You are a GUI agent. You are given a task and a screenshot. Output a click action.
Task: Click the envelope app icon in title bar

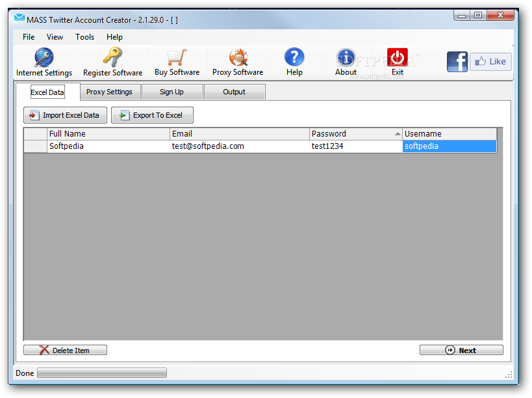pyautogui.click(x=19, y=18)
